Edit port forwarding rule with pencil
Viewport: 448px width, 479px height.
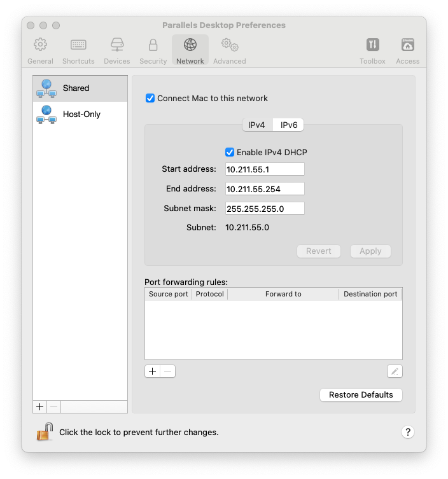[x=395, y=371]
